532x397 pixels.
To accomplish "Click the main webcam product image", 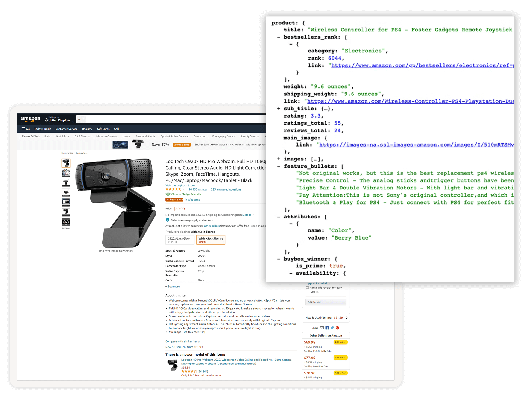I will pos(116,203).
